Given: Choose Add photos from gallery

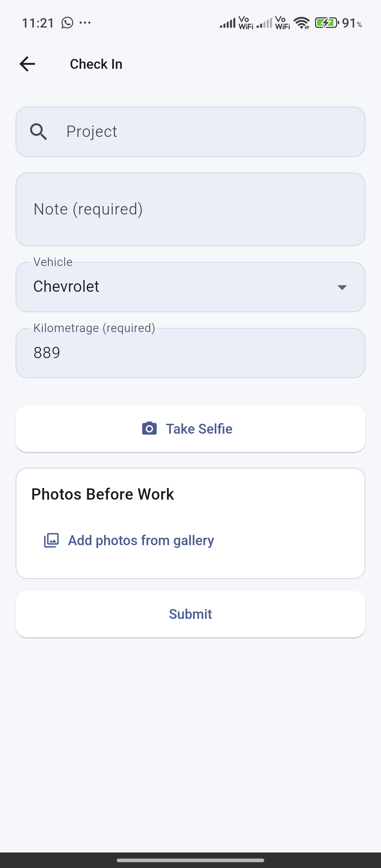Looking at the screenshot, I should 141,541.
